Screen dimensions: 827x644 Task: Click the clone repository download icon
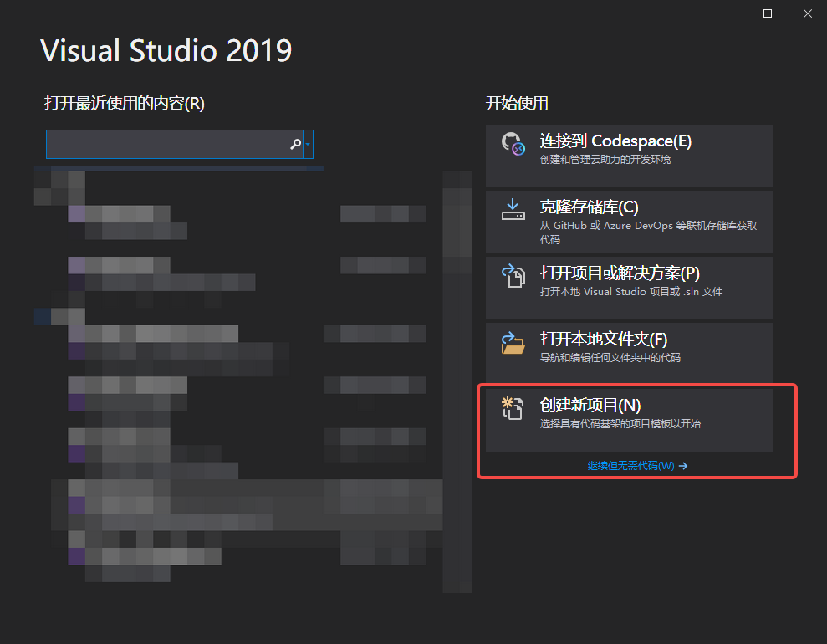point(513,209)
